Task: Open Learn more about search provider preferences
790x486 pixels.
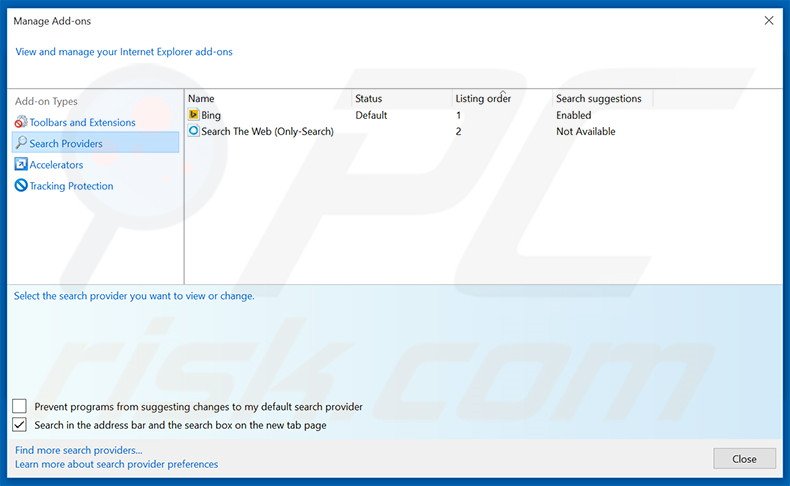Action: [116, 464]
